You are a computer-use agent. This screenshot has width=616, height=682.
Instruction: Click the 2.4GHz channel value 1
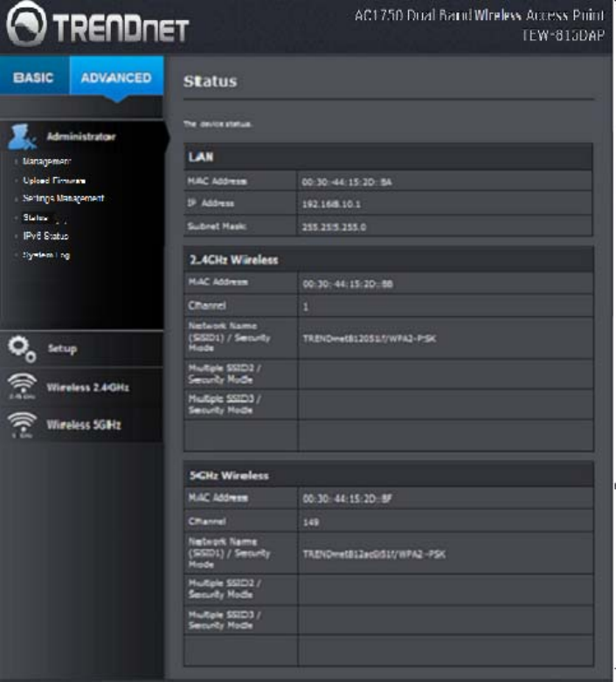point(306,307)
